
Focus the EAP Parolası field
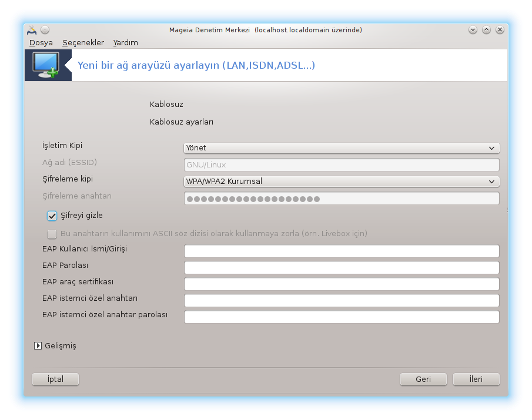pos(342,267)
